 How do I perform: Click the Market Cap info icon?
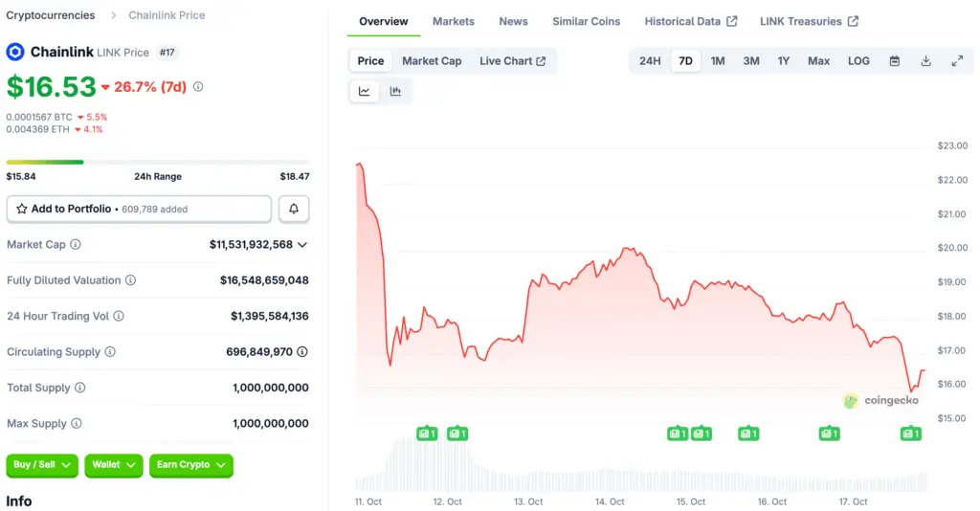tap(76, 245)
